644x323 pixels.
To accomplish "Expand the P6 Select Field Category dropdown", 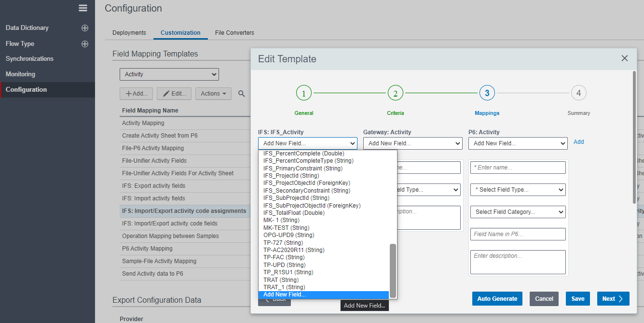I will point(518,212).
